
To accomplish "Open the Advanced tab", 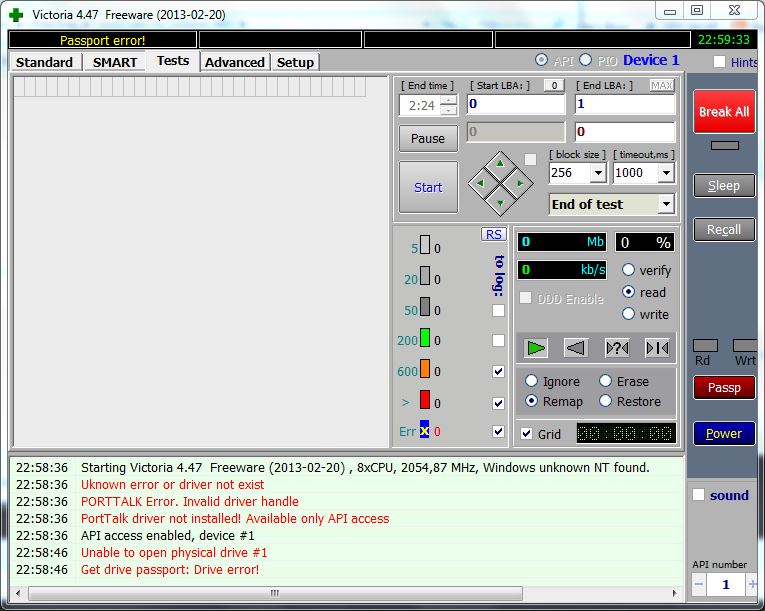I will coord(235,62).
